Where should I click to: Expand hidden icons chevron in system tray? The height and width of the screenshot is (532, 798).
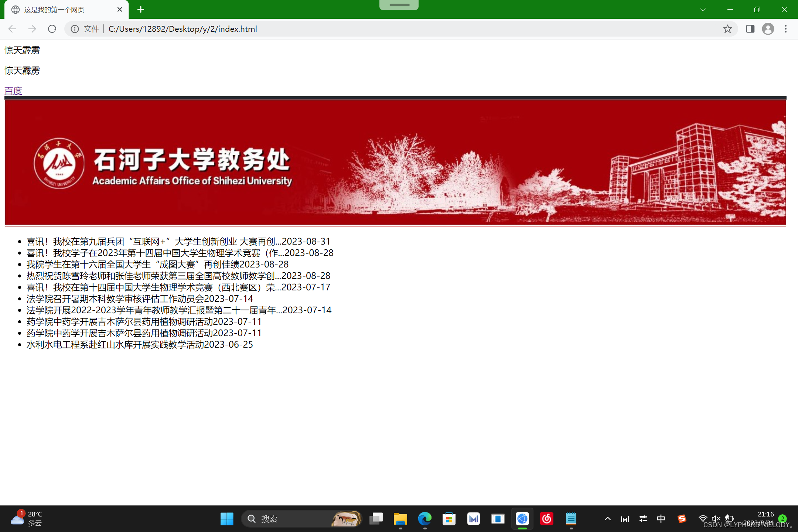[x=607, y=519]
